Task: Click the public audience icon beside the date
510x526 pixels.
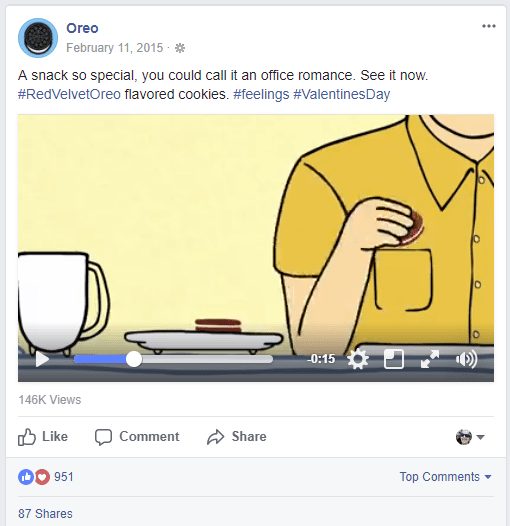Action: pos(180,48)
